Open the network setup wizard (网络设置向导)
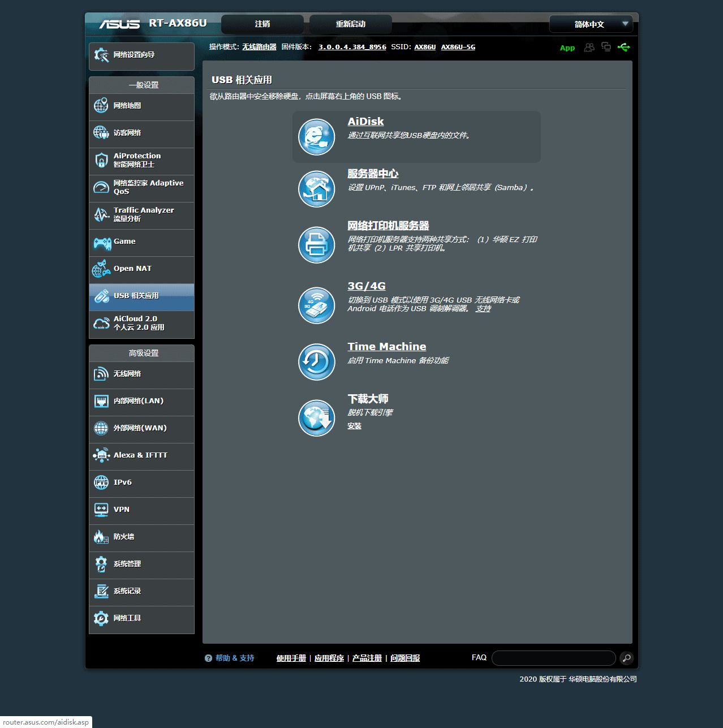The height and width of the screenshot is (728, 723). coord(141,55)
